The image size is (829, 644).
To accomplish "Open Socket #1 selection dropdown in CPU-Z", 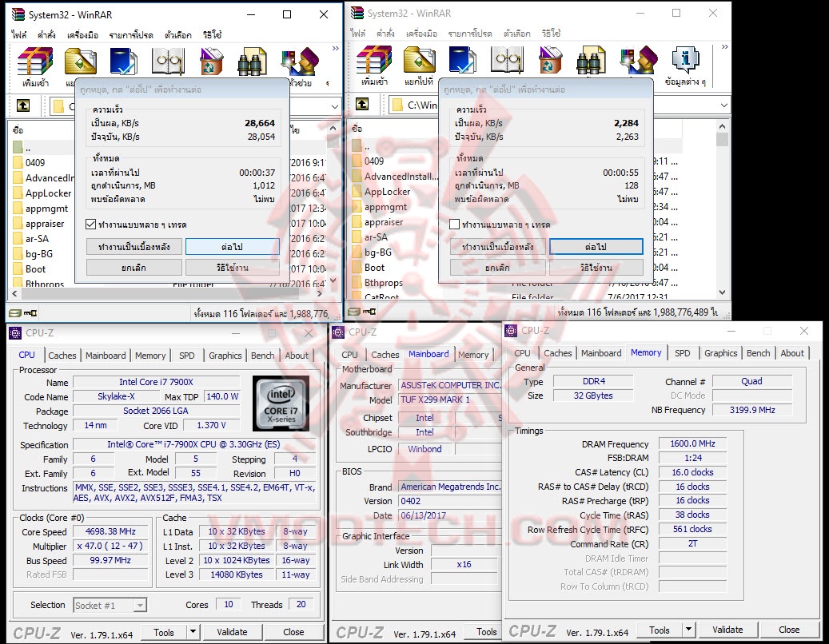I will pos(140,606).
